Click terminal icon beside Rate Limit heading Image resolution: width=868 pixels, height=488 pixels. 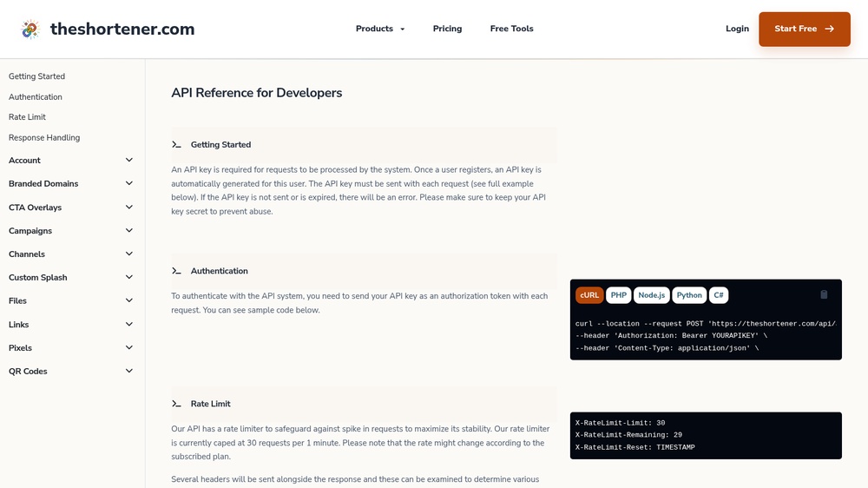[176, 404]
